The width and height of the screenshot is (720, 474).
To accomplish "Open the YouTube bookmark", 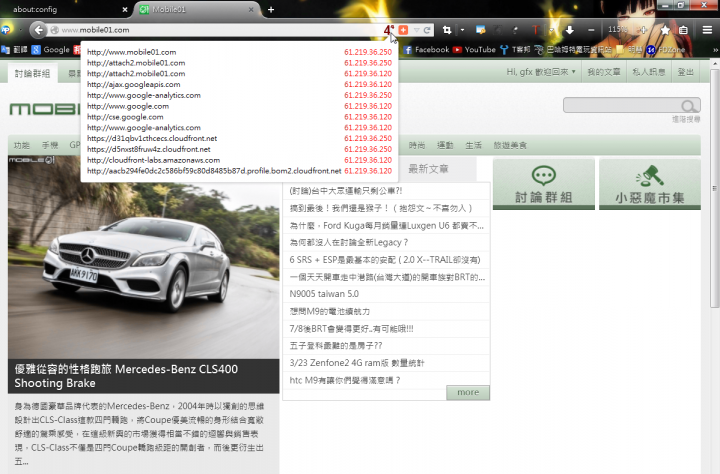I will [x=474, y=50].
